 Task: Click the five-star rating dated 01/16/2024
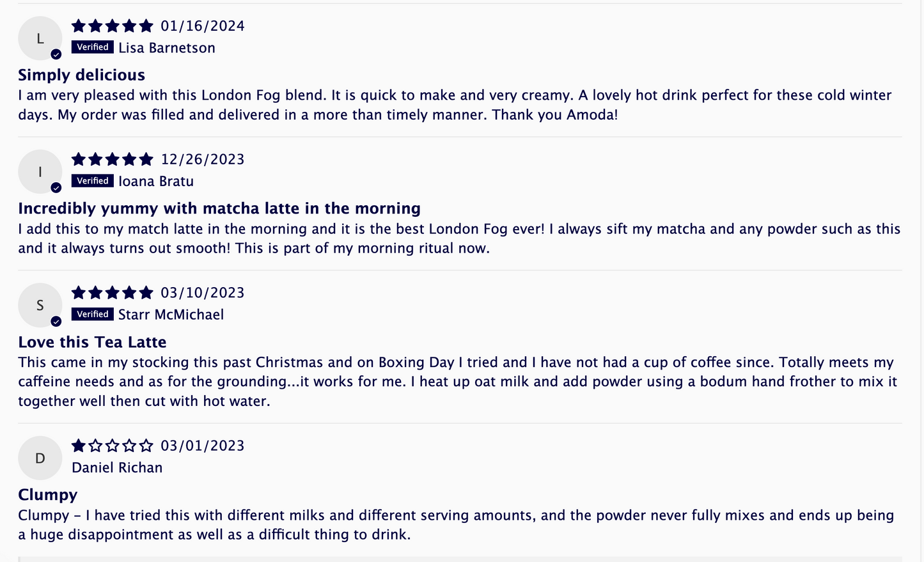pos(113,26)
